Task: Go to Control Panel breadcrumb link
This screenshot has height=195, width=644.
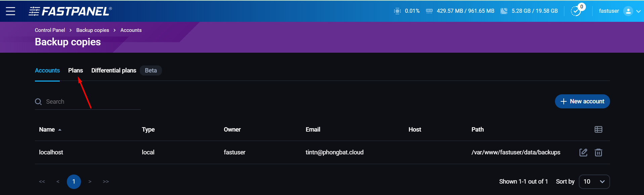Action: (x=50, y=30)
